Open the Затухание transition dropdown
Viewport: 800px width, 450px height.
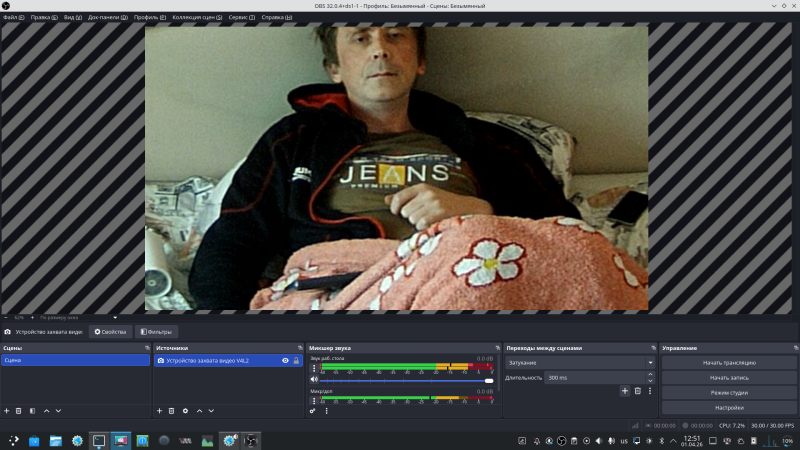coord(580,362)
